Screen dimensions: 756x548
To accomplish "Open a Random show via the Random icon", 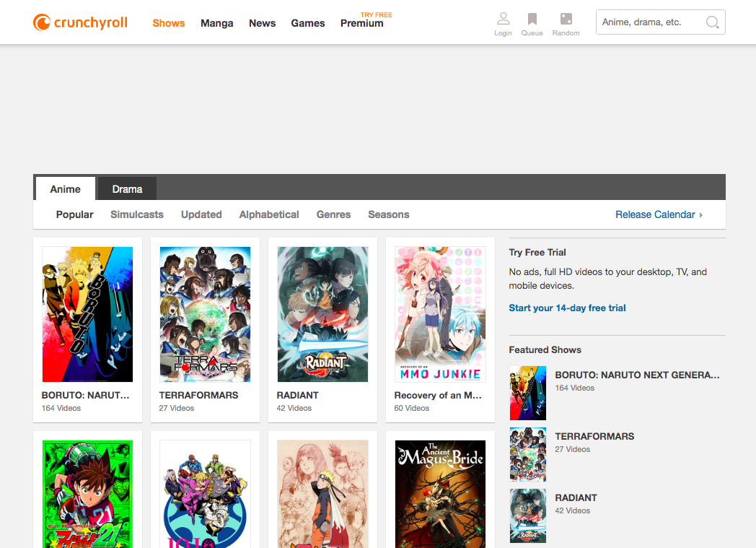I will [566, 19].
